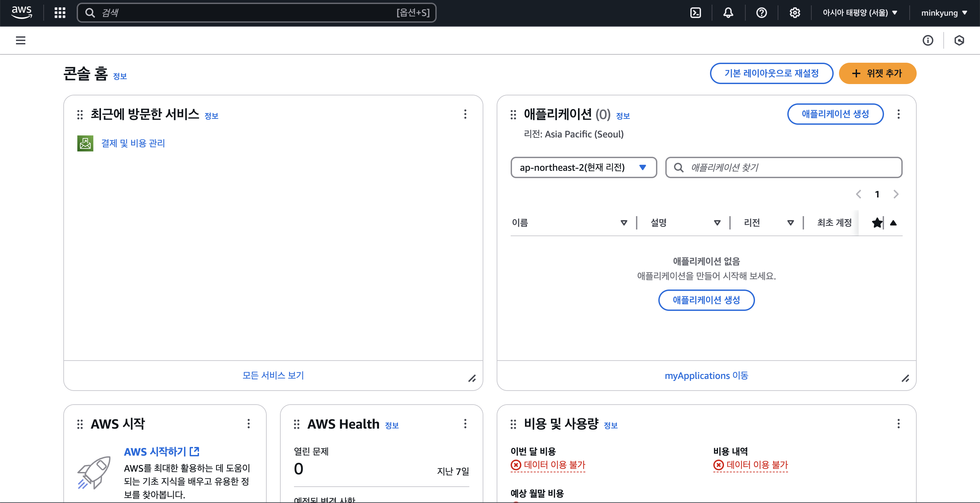
Task: Open the minkyung account dropdown
Action: (944, 13)
